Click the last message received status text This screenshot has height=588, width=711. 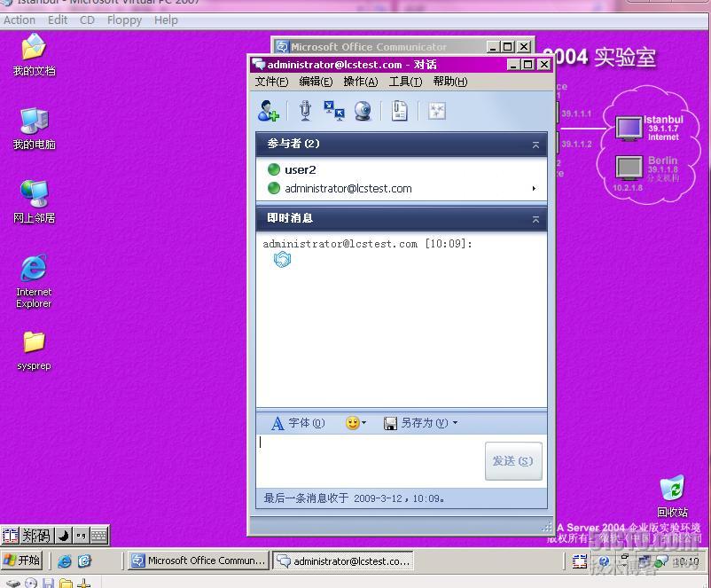point(354,498)
